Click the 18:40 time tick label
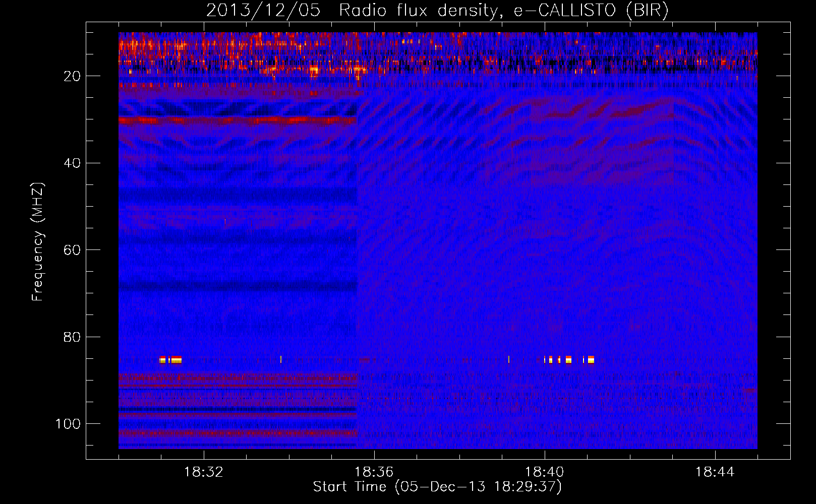This screenshot has height=504, width=816. [545, 472]
